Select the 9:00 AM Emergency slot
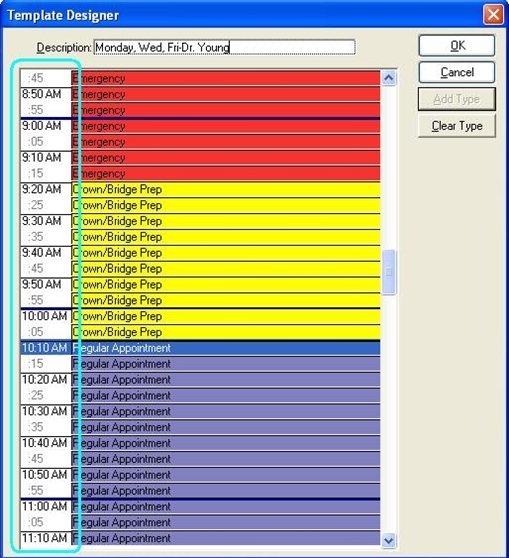Screen dimensions: 509x558 (226, 126)
